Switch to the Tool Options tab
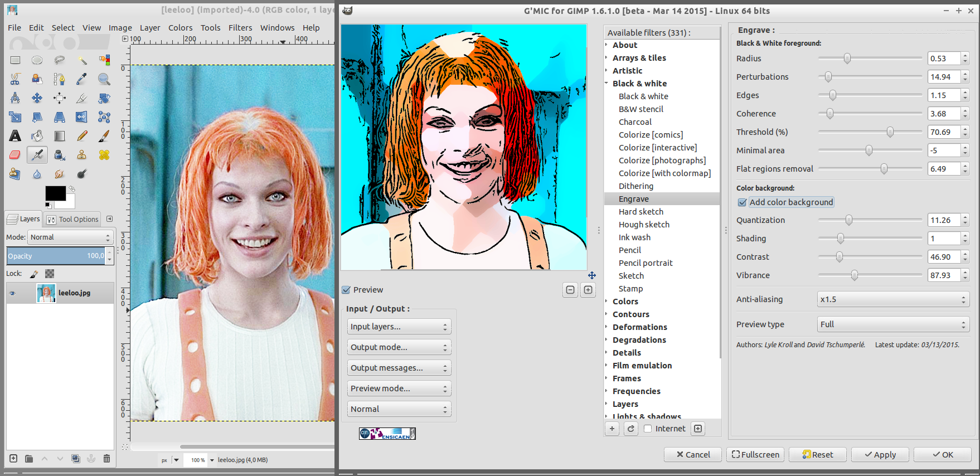This screenshot has width=980, height=476. click(x=72, y=220)
